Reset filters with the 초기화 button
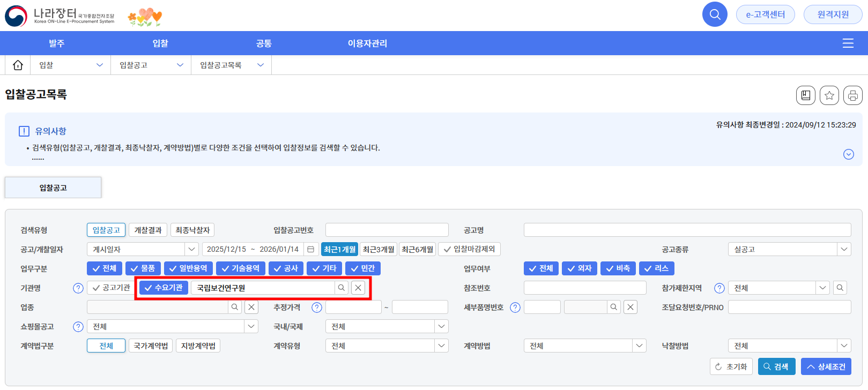Screen dimensions: 868x390 pyautogui.click(x=731, y=366)
